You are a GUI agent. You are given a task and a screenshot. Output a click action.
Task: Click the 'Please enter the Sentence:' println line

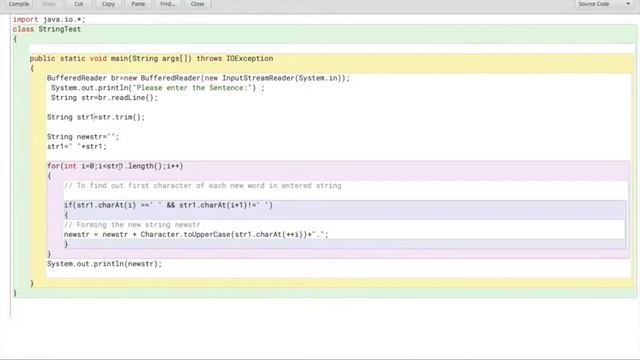click(x=158, y=88)
